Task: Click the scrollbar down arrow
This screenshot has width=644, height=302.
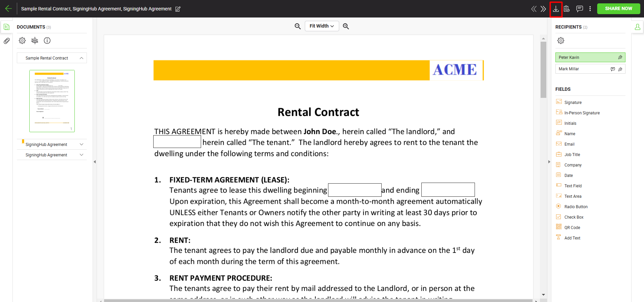Action: [x=543, y=295]
